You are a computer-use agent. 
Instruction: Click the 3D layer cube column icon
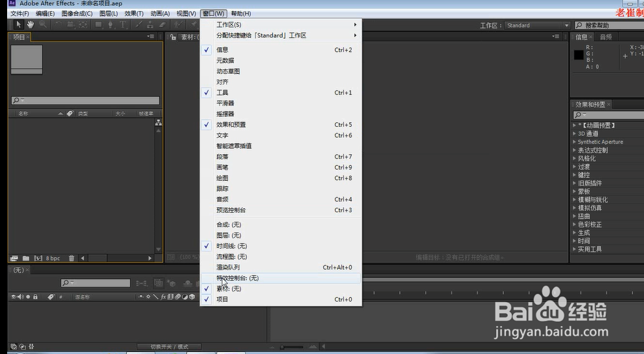pyautogui.click(x=192, y=296)
